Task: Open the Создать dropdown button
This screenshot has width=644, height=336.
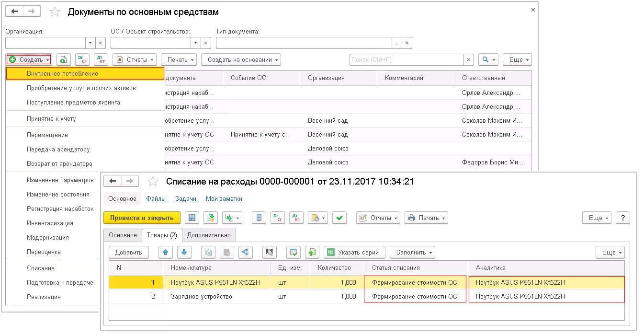Action: [29, 60]
